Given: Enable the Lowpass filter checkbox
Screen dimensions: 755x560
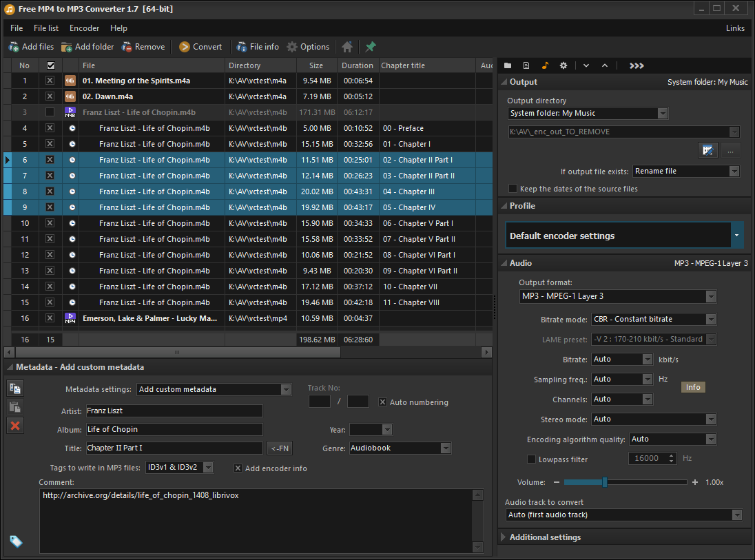Looking at the screenshot, I should point(532,459).
